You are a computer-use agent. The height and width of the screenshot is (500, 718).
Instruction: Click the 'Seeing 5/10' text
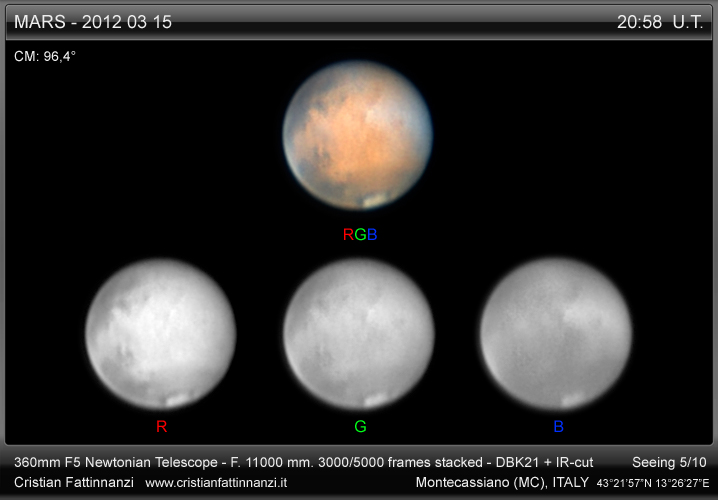click(669, 462)
